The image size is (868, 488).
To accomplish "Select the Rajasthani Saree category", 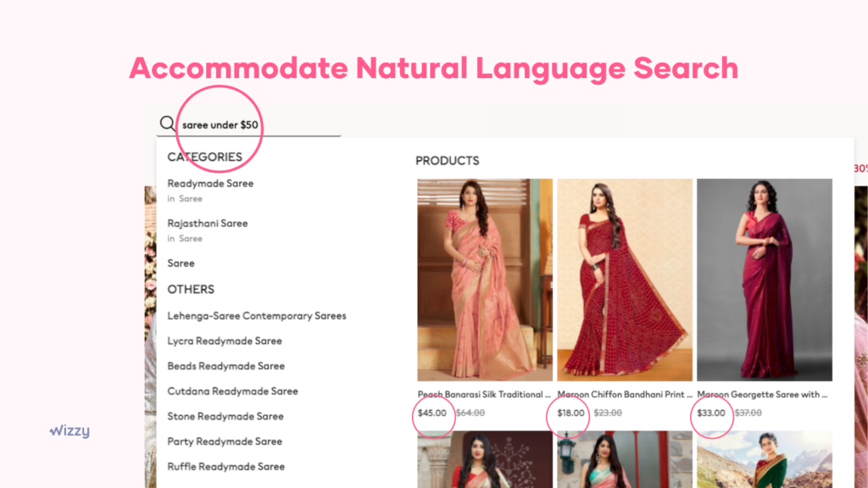I will (x=208, y=223).
